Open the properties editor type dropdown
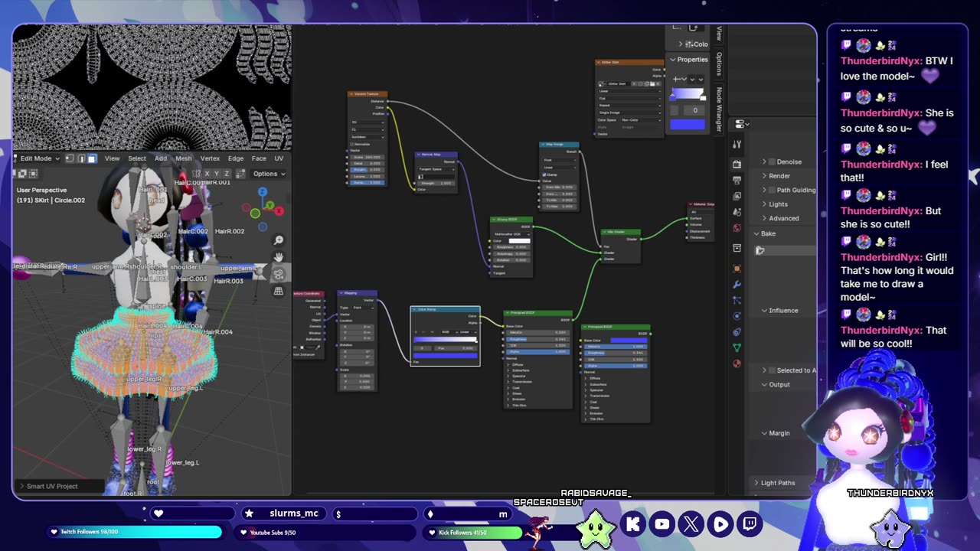Image resolution: width=980 pixels, height=551 pixels. [742, 124]
